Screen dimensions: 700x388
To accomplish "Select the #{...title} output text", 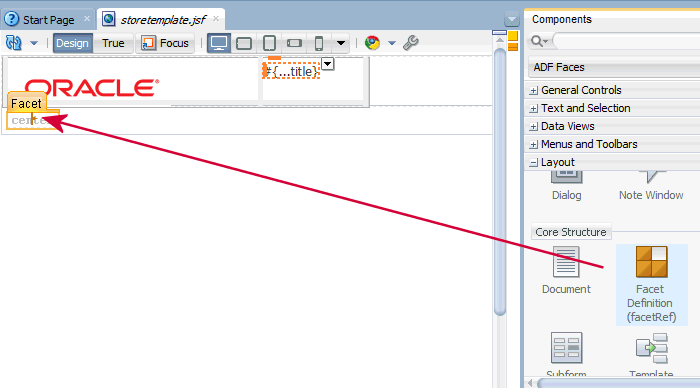I will 292,71.
